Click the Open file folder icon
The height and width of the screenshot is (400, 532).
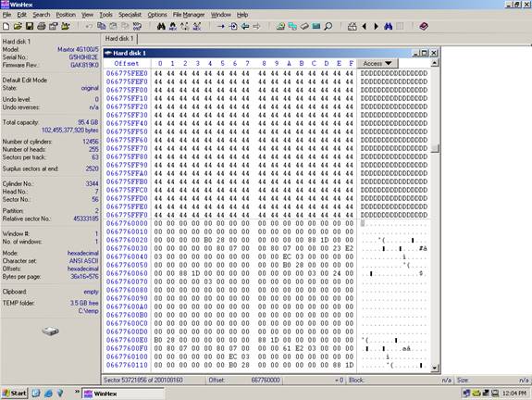click(18, 26)
